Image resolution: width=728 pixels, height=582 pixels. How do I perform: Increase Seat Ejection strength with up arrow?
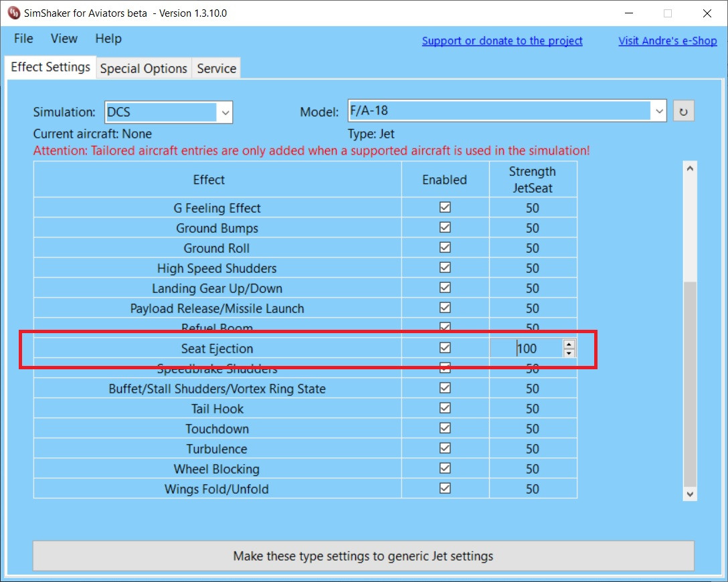tap(569, 344)
